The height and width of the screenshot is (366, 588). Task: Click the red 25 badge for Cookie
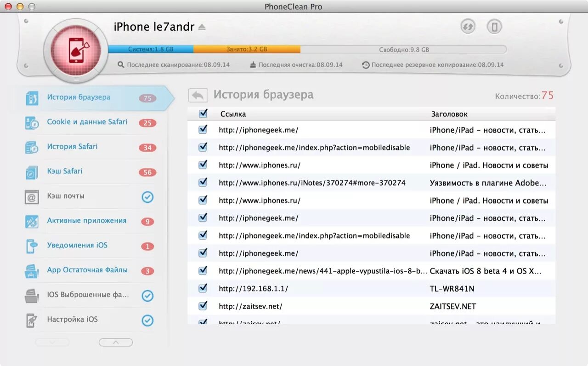[x=147, y=123]
